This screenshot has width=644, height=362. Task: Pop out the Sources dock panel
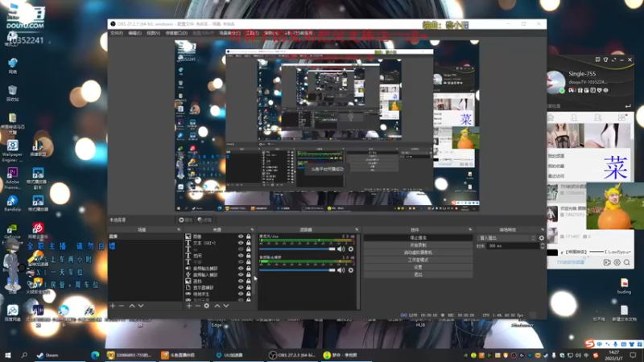252,229
